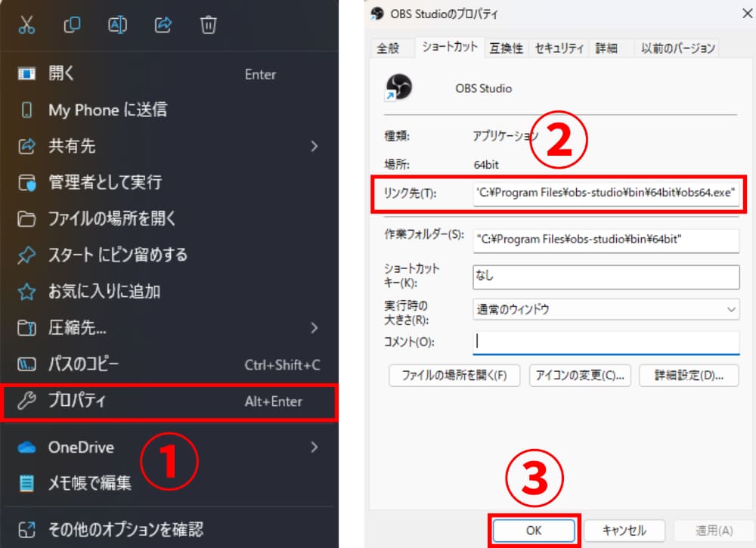Click the zip folder icon for 圧縮先
Image resolution: width=756 pixels, height=548 pixels.
26,328
